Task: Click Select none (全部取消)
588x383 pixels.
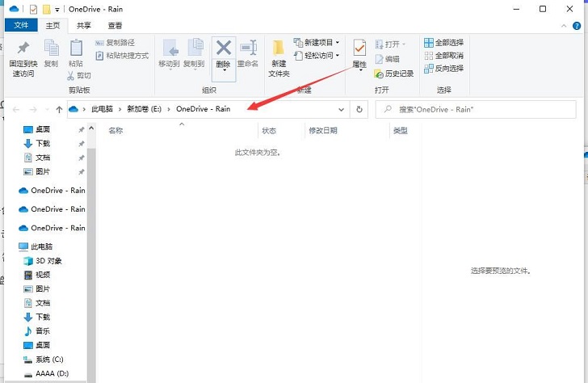Action: 444,56
